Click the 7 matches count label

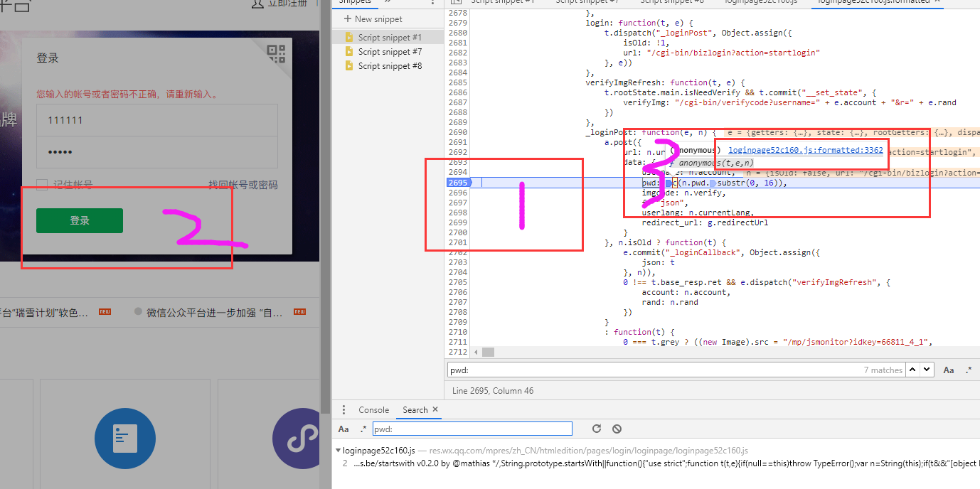pos(883,370)
